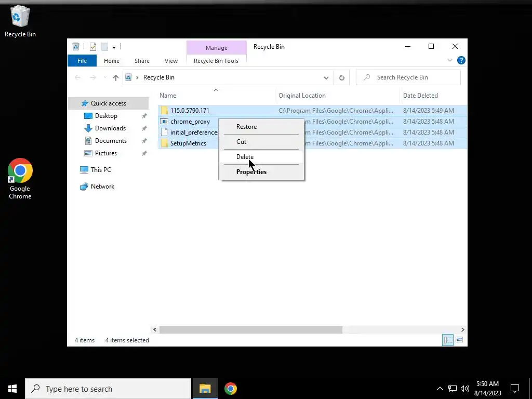Click the Back navigation arrow
The image size is (532, 399).
[77, 77]
